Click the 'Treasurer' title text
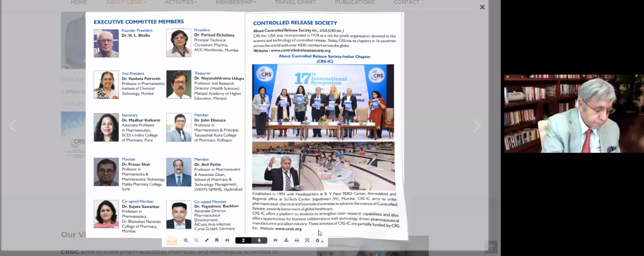 click(202, 73)
